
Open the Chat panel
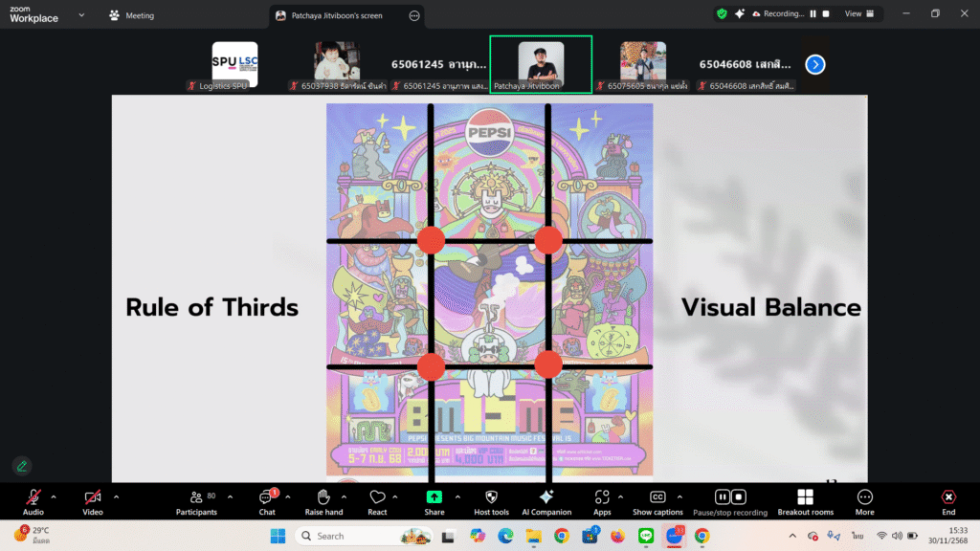click(267, 498)
